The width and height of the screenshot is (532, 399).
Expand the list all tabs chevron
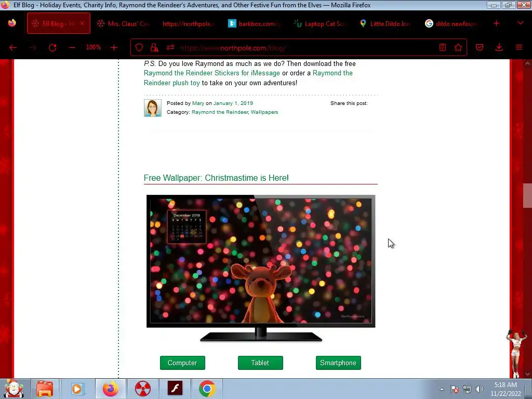tap(521, 23)
